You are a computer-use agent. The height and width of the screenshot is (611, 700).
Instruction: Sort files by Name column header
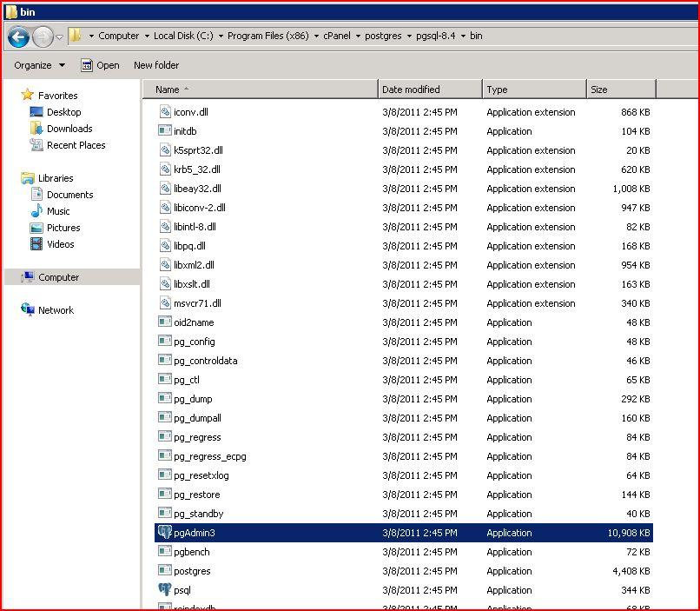tap(260, 90)
